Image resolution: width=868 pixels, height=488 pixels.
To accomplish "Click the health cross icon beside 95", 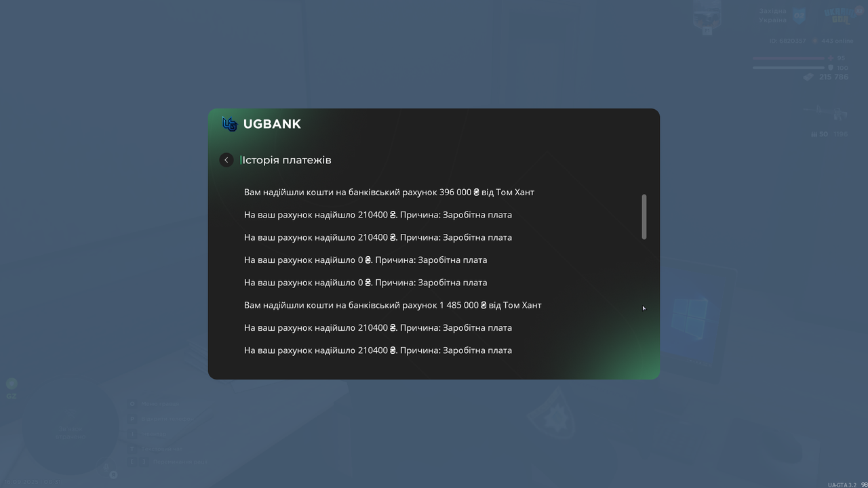I will 831,58.
